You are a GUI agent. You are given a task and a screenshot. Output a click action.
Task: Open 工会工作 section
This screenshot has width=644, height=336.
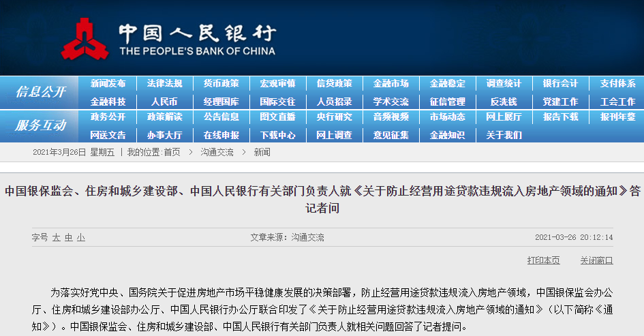pyautogui.click(x=617, y=102)
